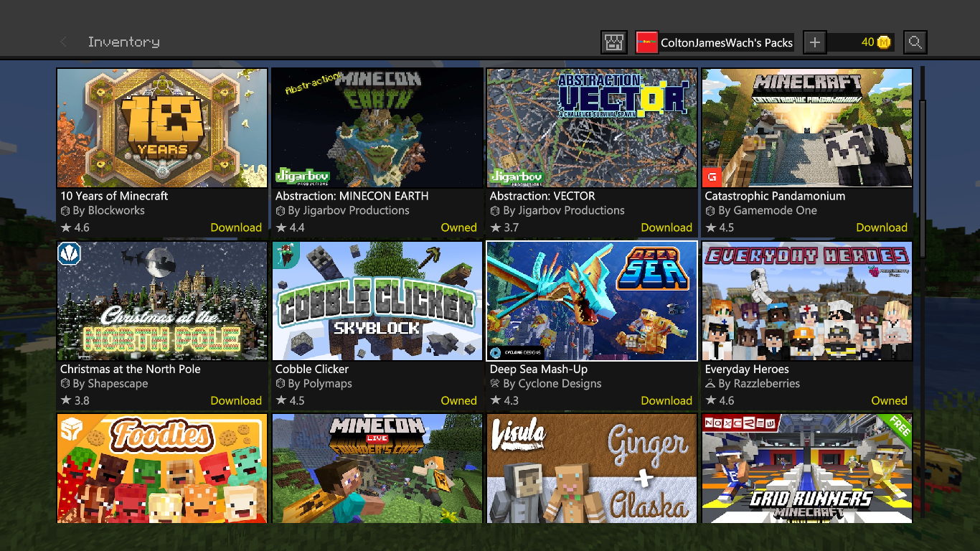Screen dimensions: 980x551
Task: Click the star icon on the Abstraction: MINECON EARTH rating
Action: 281,228
